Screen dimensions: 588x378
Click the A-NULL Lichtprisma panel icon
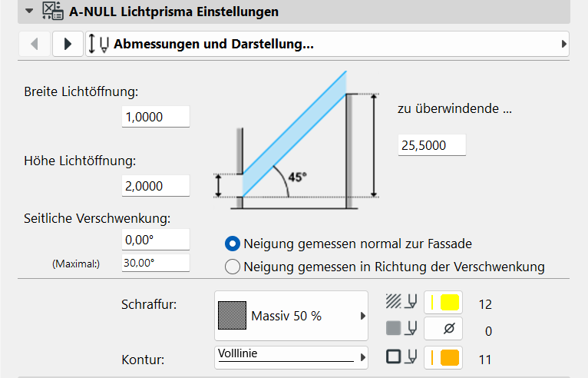point(52,12)
